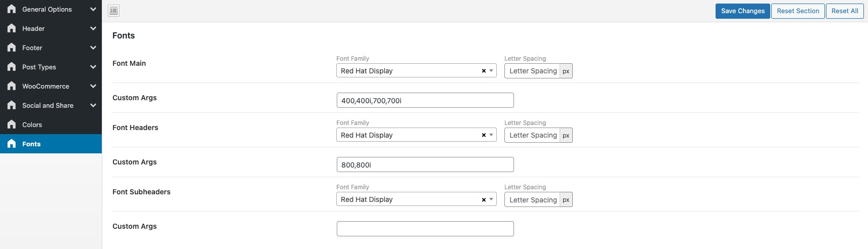Screen dimensions: 868x249
Task: Expand the Header section chevron
Action: tap(93, 28)
